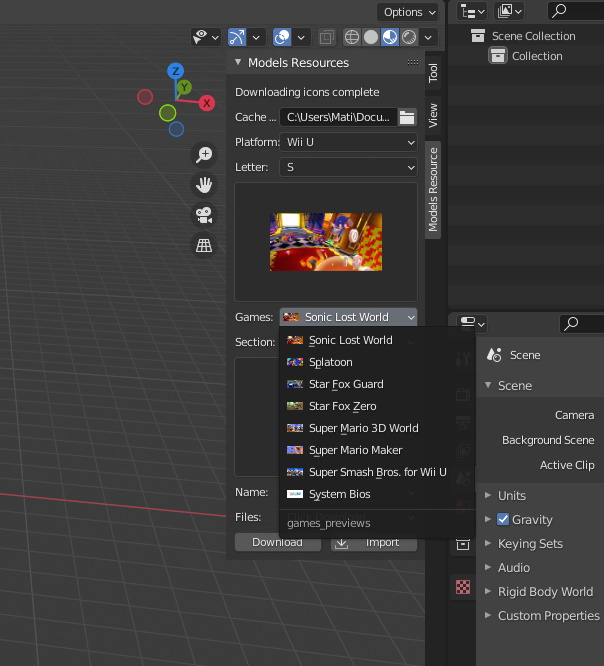Open the Platform dropdown showing Wii U
Screen dimensions: 604x666
click(x=348, y=142)
